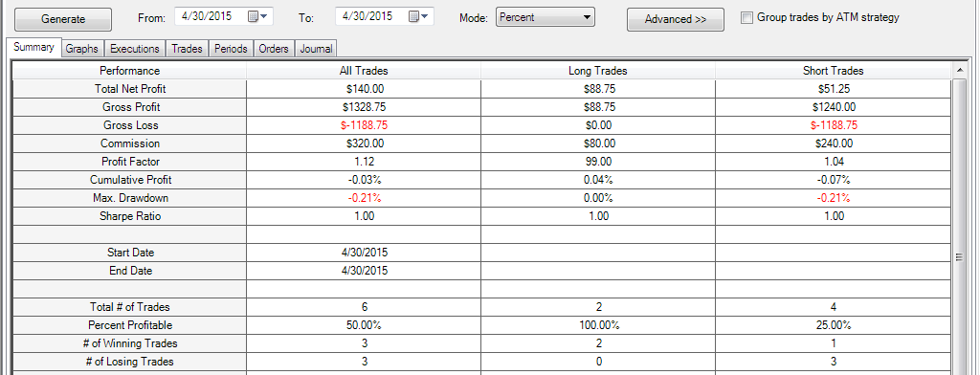
Task: Select the 0.04% long cumulative profit cell
Action: (598, 180)
